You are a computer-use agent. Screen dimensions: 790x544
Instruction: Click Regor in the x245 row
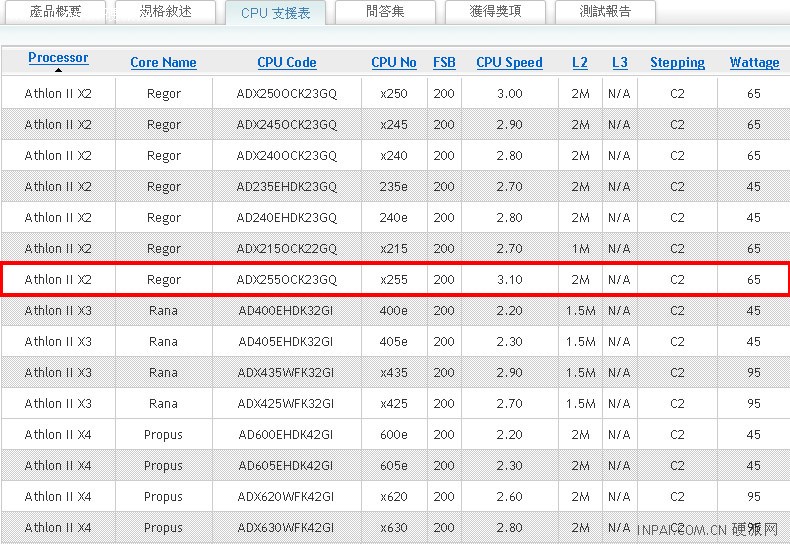tap(164, 125)
